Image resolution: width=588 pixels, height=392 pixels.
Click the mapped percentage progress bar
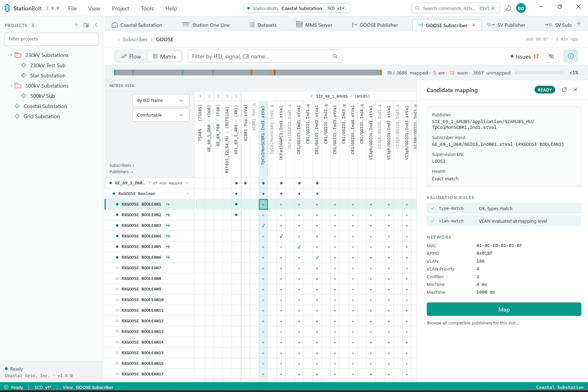540,72
